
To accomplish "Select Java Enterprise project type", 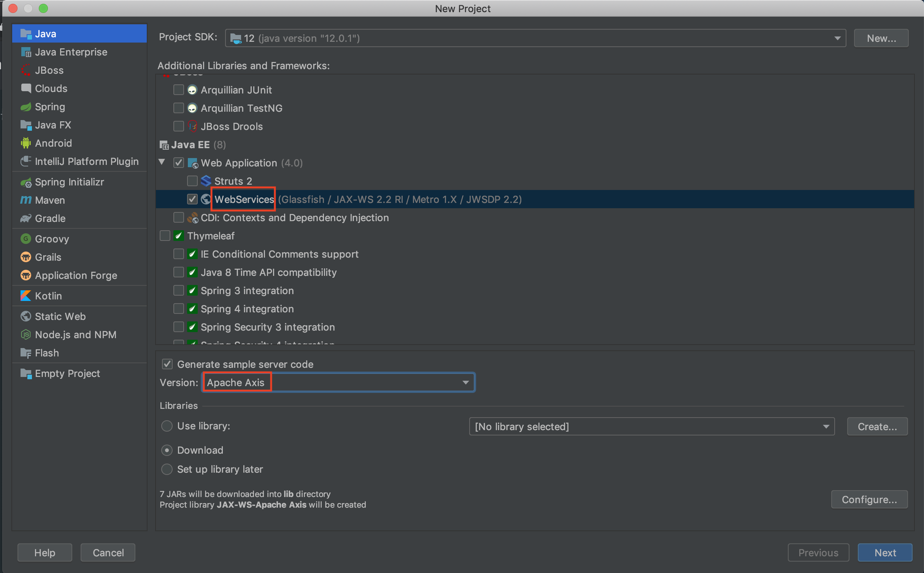I will click(x=79, y=52).
